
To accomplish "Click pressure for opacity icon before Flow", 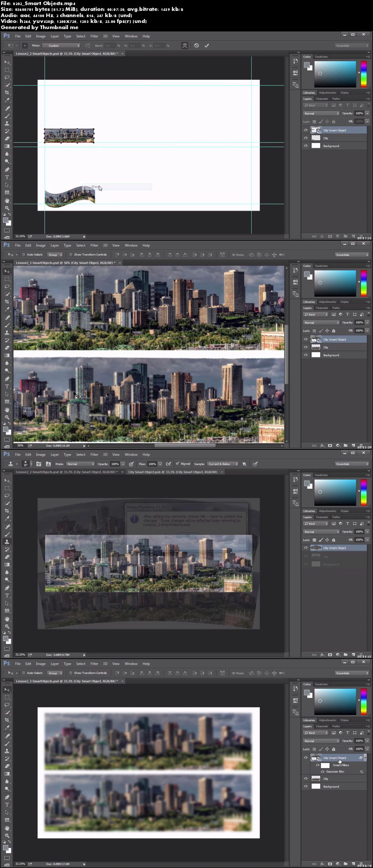I will (131, 464).
